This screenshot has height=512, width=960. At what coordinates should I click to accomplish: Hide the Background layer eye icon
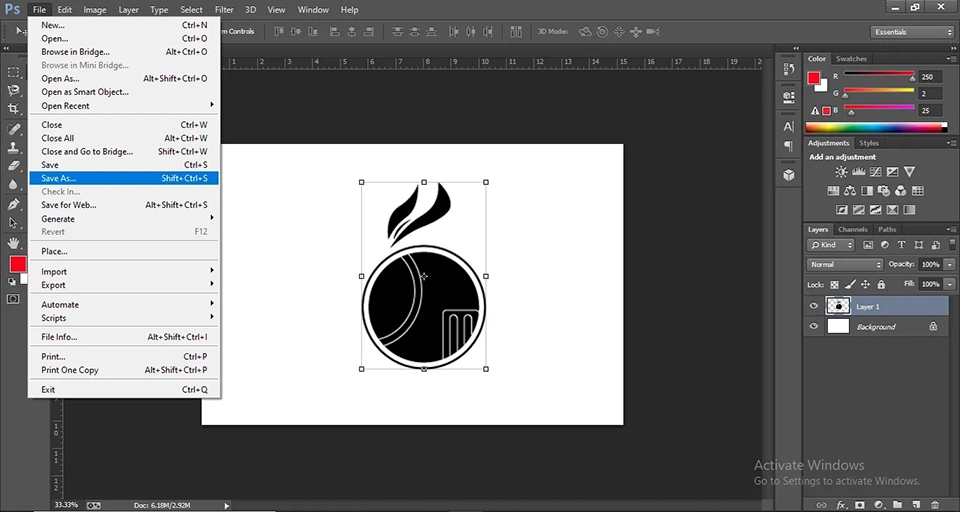coord(814,326)
